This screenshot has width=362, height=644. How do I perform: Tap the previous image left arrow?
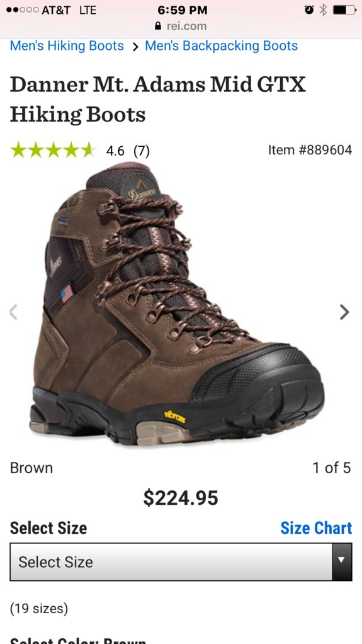tap(13, 312)
